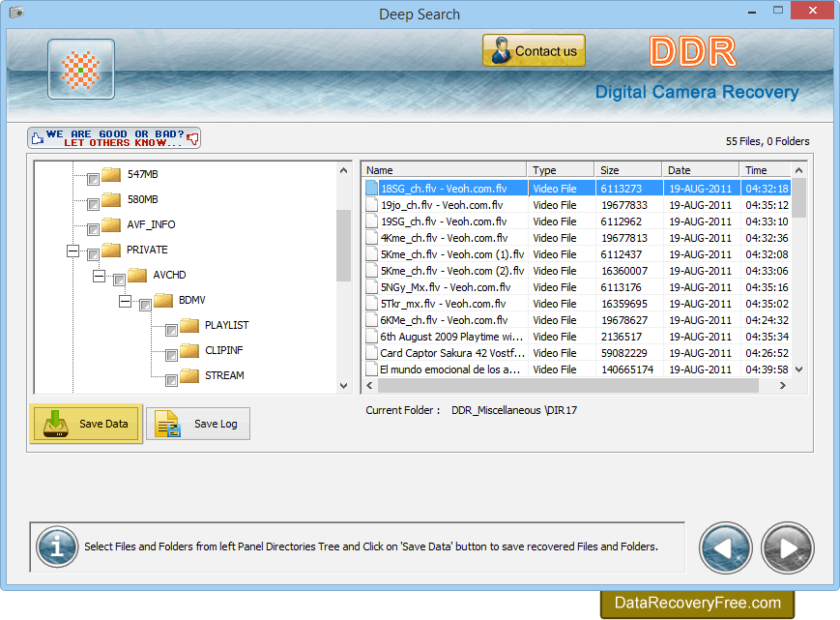The width and height of the screenshot is (840, 620).
Task: Click the time value 04:26:52
Action: pyautogui.click(x=767, y=353)
